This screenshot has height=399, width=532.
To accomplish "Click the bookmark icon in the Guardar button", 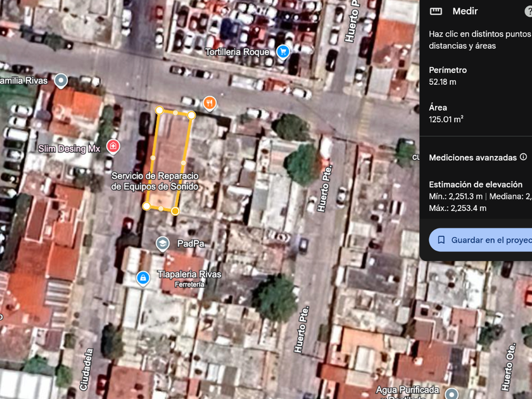I will [441, 240].
